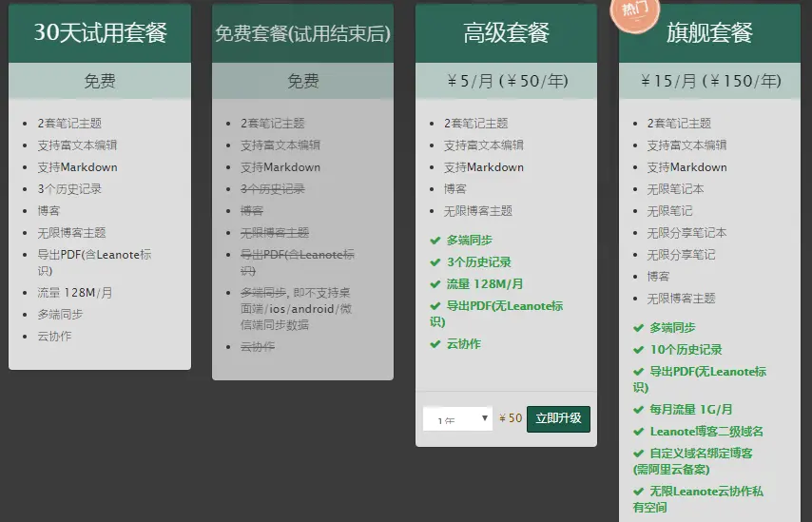
Task: Click strikethrough 云协作 in 免费套餐 card
Action: 258,346
